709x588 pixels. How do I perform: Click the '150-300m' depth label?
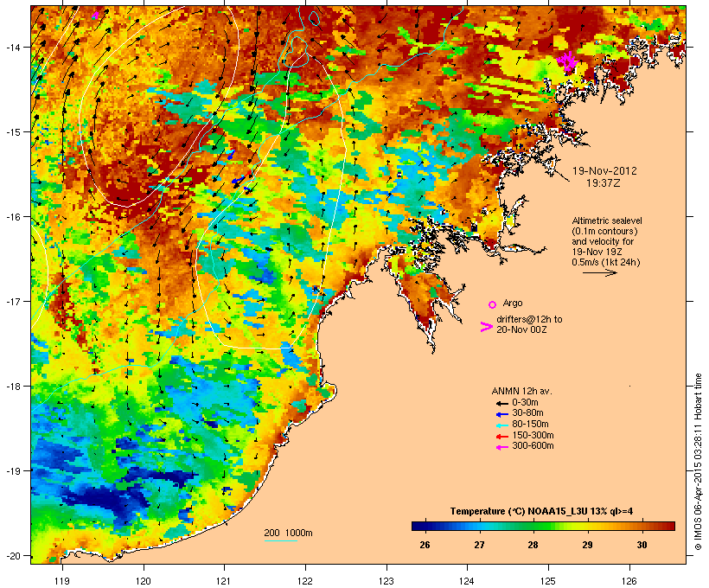click(533, 435)
